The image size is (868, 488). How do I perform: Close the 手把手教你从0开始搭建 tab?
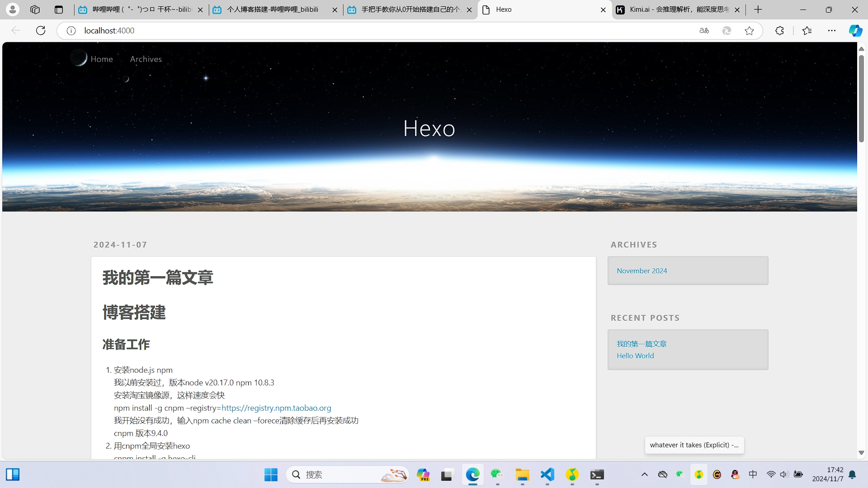click(x=469, y=9)
